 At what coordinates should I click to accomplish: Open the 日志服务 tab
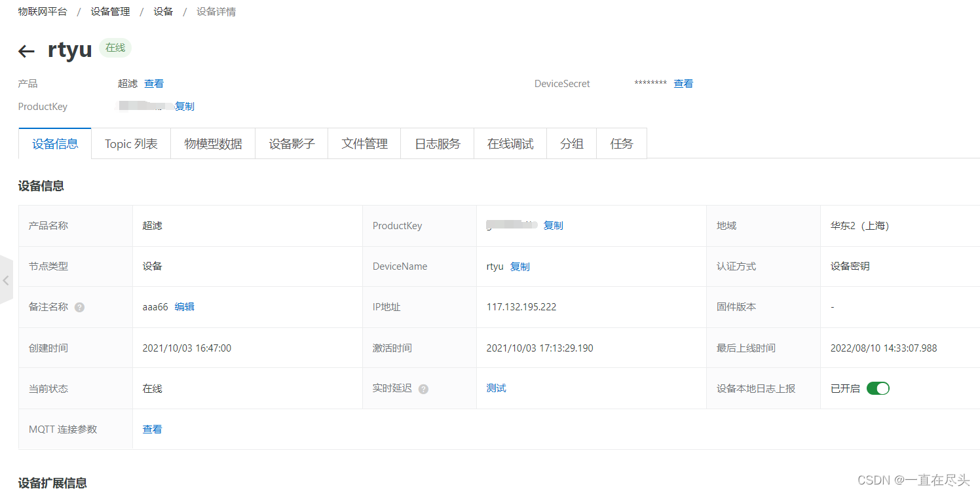(438, 143)
